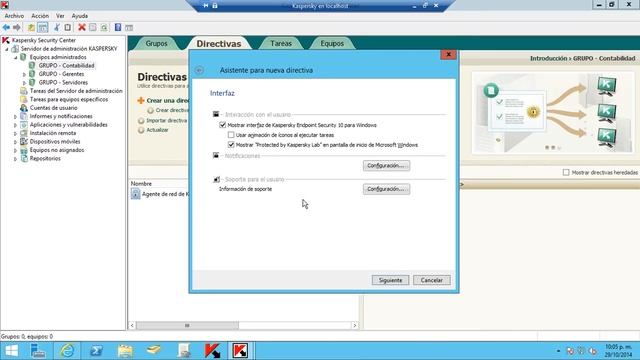The image size is (640, 360).
Task: Collapse Equipos administrados tree node
Action: [x=16, y=58]
